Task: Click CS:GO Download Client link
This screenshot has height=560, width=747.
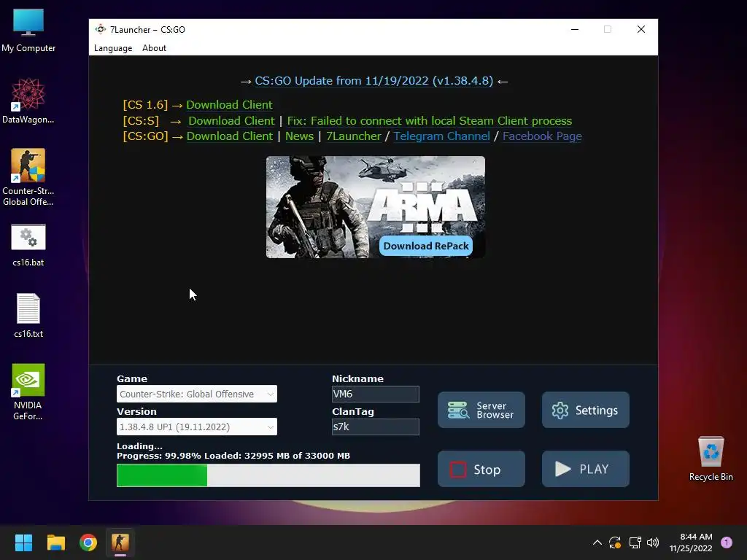Action: (230, 136)
